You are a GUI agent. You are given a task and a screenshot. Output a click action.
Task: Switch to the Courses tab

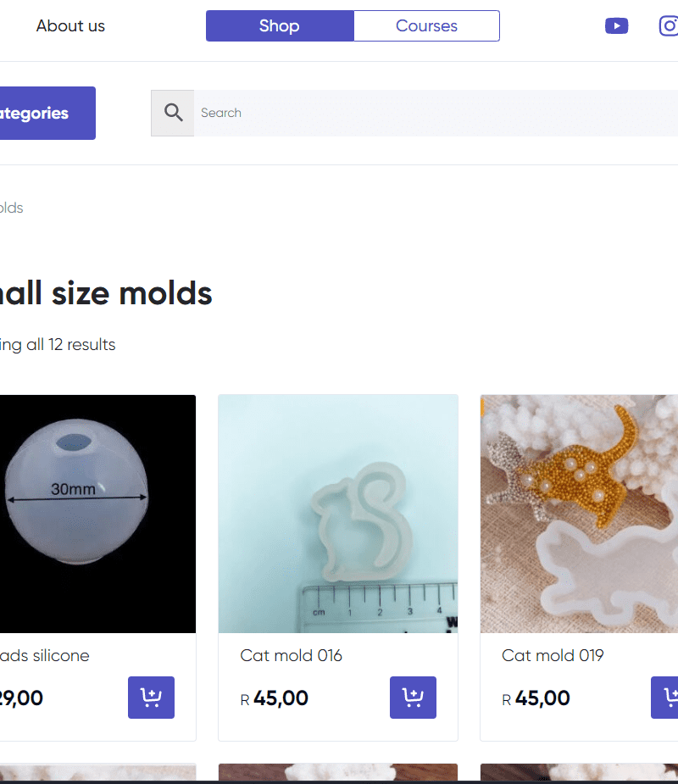click(426, 26)
